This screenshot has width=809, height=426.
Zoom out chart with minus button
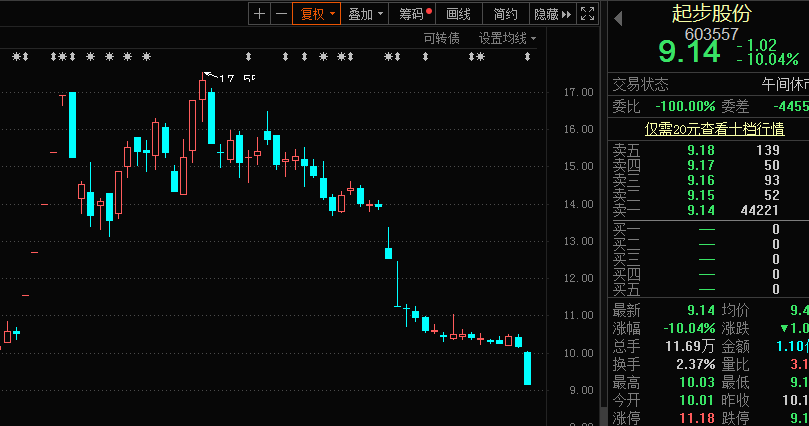coord(281,14)
